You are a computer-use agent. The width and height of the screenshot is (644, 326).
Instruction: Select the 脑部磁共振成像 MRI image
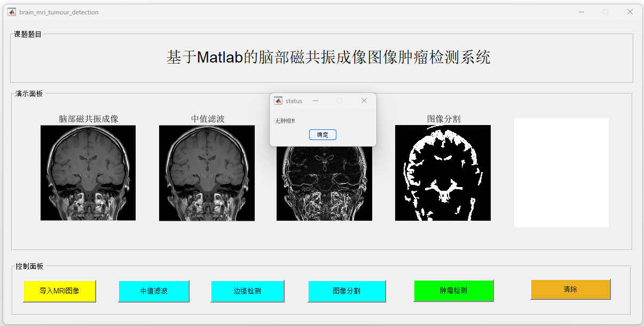(88, 173)
